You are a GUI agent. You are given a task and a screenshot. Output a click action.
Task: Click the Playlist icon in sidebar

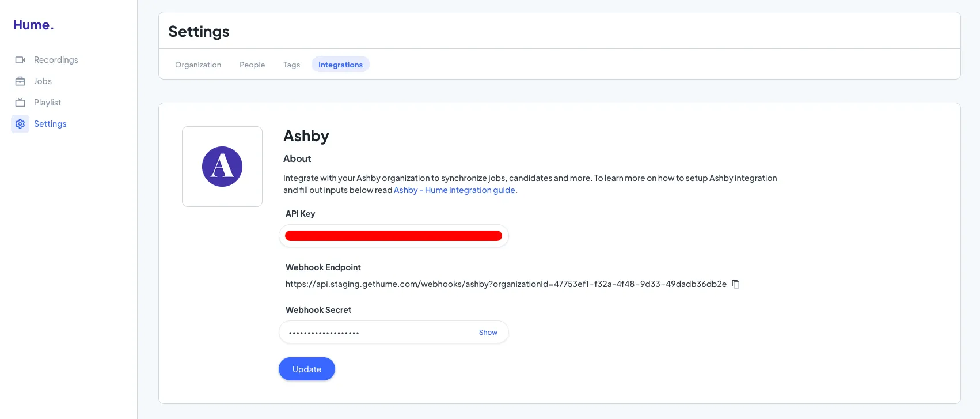pyautogui.click(x=20, y=103)
